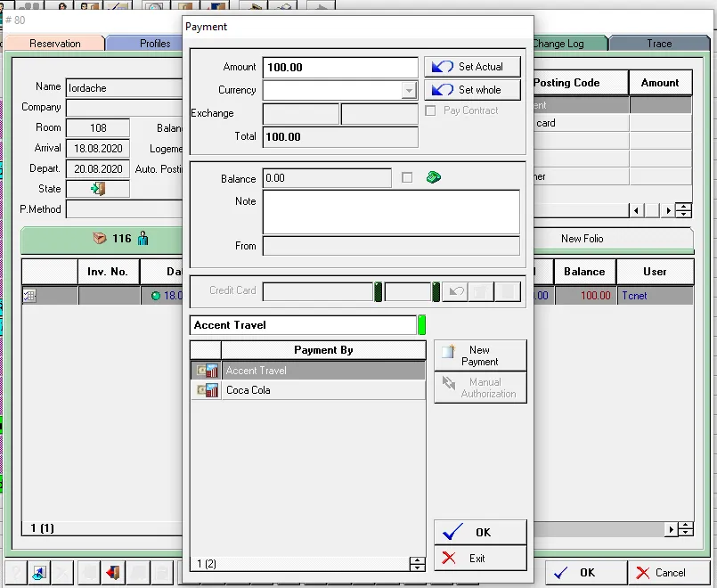Click the right scroll arrow under Posting Code table
This screenshot has width=717, height=588.
(x=668, y=210)
